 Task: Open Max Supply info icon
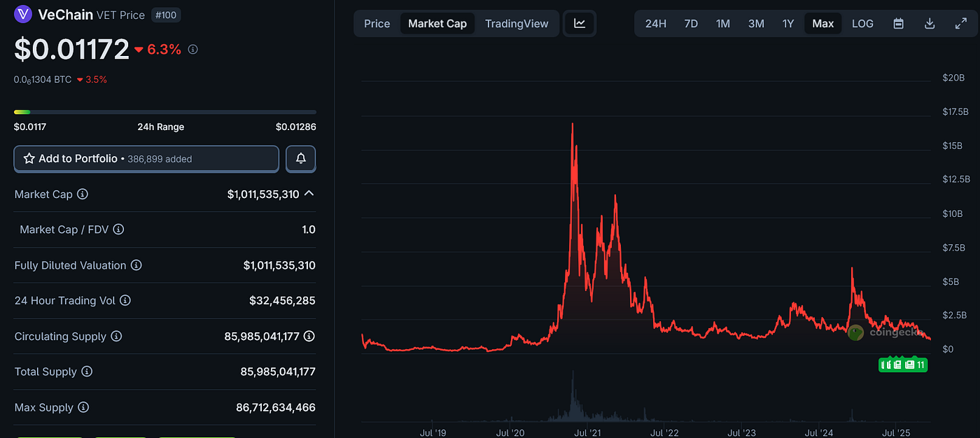[83, 407]
